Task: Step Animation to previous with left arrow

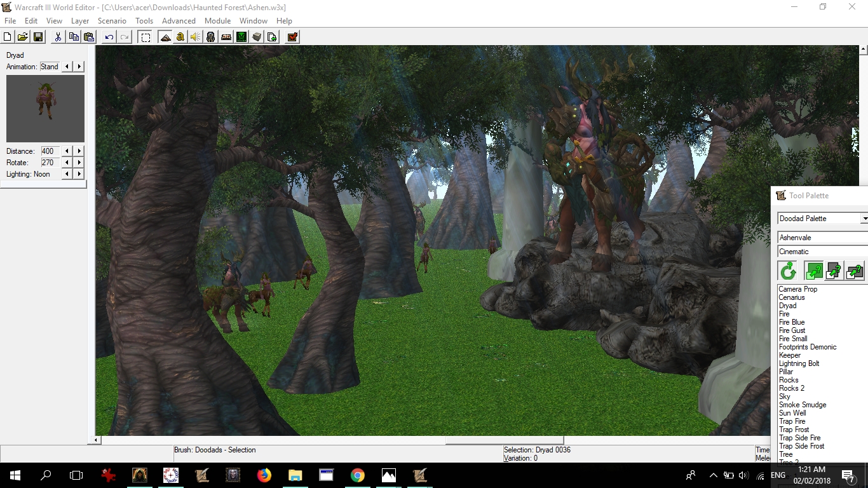Action: [x=67, y=67]
